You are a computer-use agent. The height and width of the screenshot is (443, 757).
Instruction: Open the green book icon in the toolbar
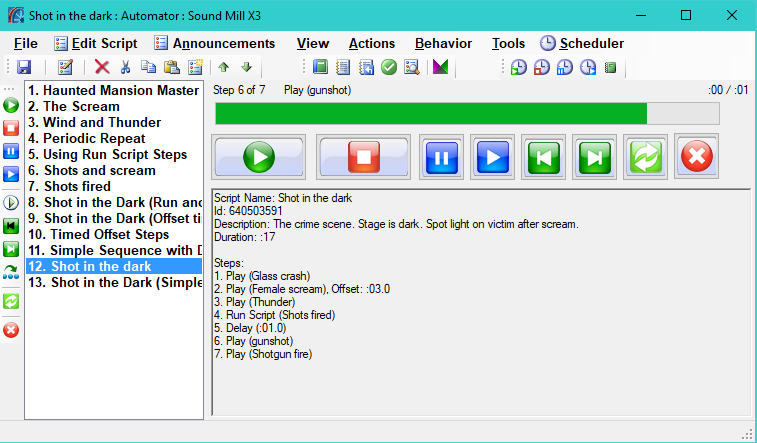(320, 67)
